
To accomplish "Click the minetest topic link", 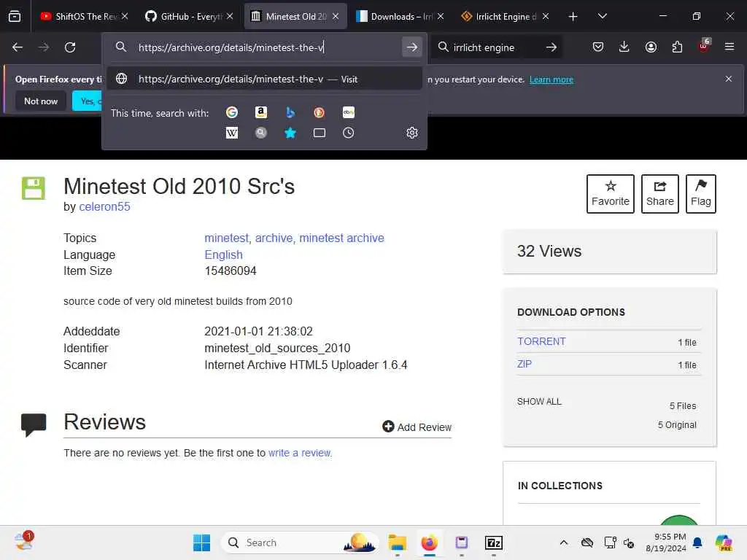I will click(x=226, y=238).
